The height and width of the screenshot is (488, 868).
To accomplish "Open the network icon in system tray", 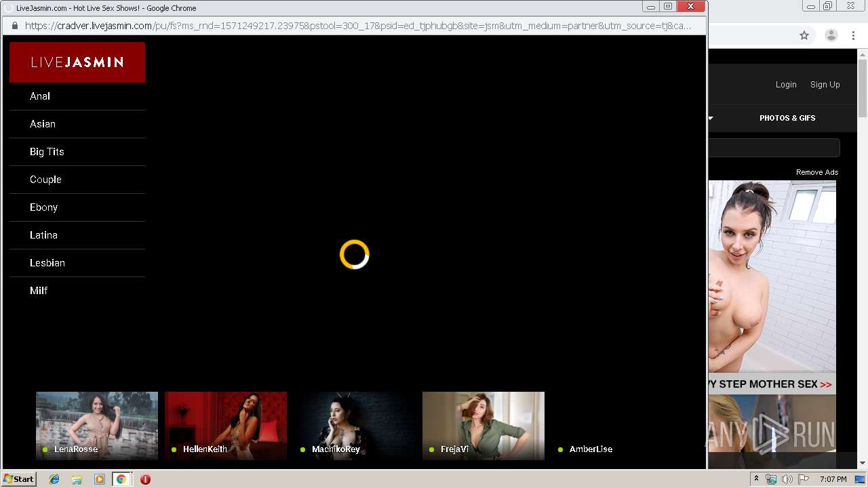I will (x=771, y=479).
